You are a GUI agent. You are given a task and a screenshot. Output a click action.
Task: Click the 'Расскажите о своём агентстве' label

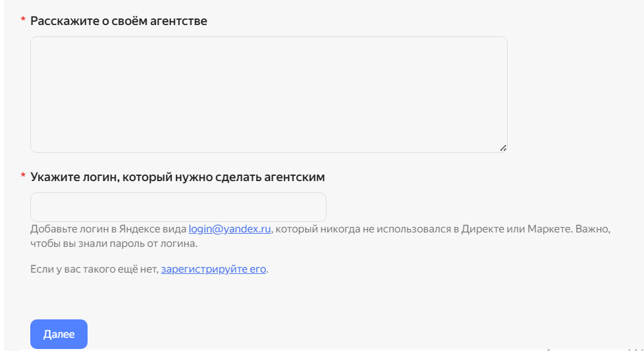click(x=119, y=21)
